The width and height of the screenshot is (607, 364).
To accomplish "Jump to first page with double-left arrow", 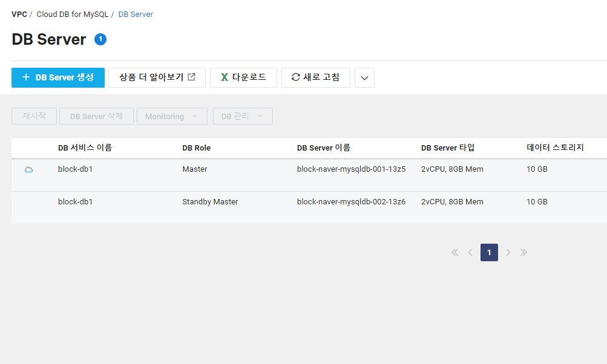I will tap(454, 252).
